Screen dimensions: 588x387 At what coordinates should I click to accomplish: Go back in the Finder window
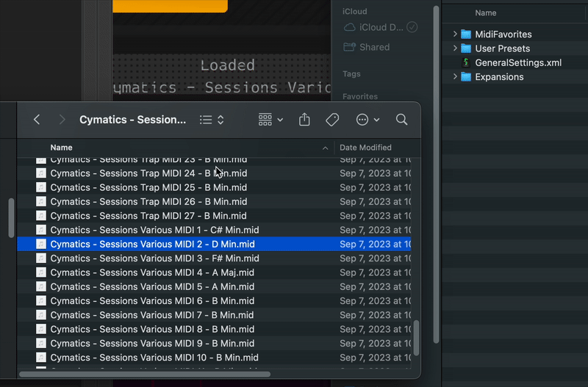click(37, 120)
